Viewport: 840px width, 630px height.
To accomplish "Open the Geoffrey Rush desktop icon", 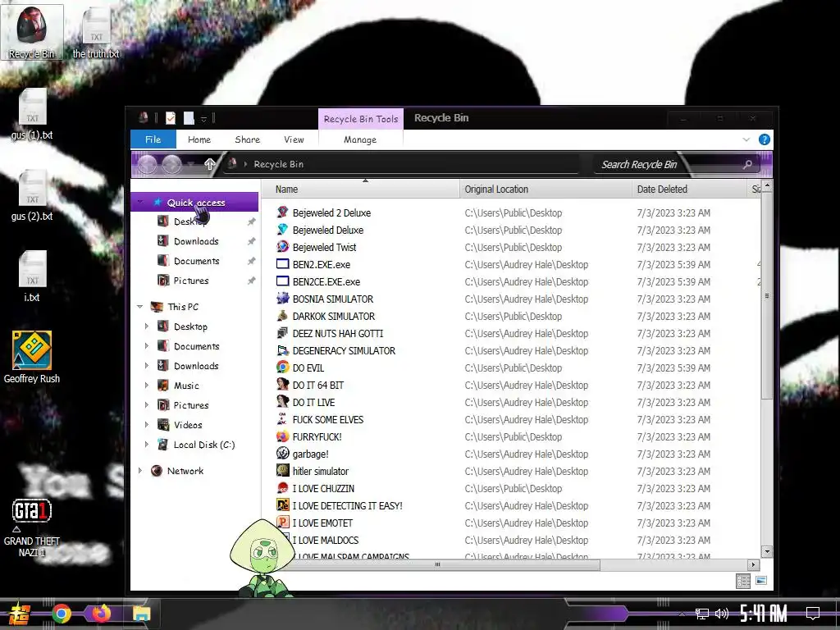I will 32,357.
